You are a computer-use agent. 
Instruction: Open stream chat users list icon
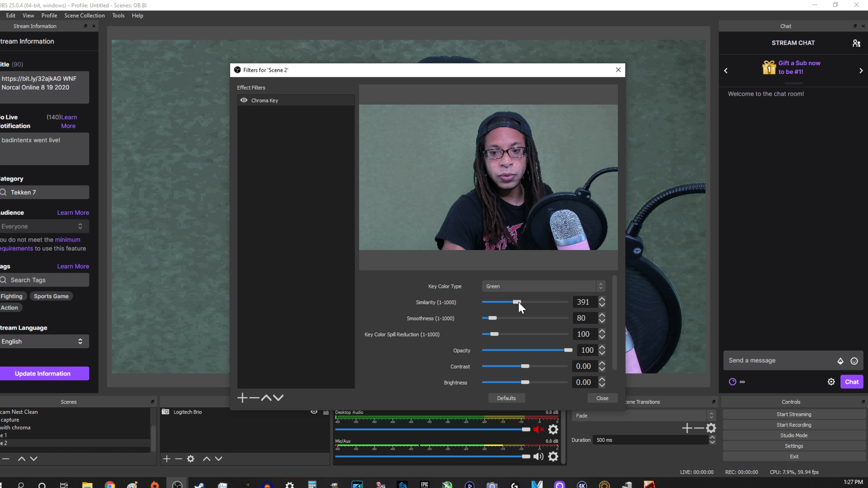click(x=857, y=43)
